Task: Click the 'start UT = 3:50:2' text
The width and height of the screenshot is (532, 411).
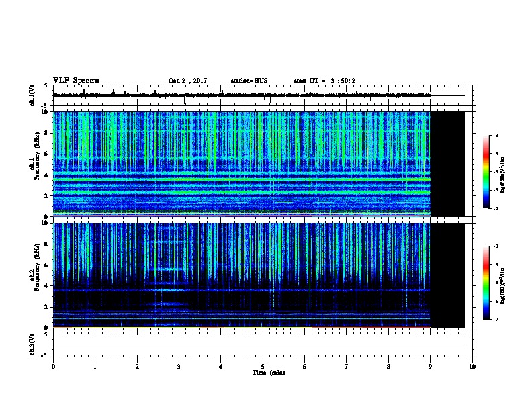Action: click(x=324, y=81)
